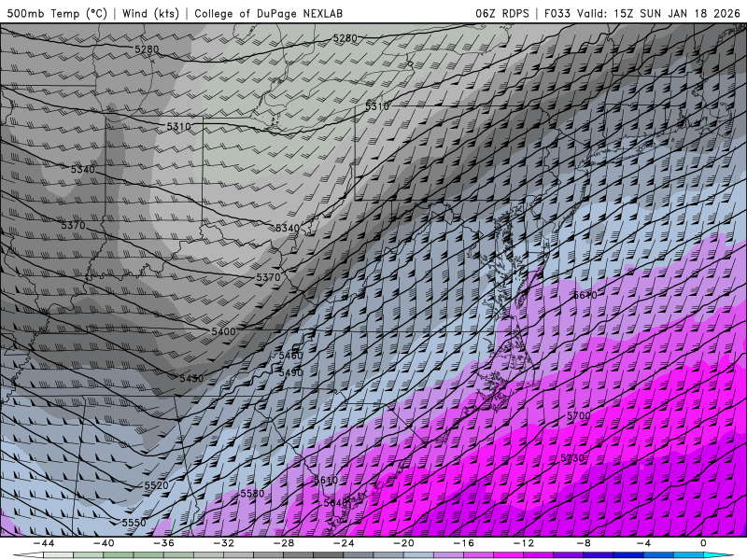The image size is (747, 560).
Task: Select the 'College of DuPage NEXLAB' text
Action: pos(268,13)
